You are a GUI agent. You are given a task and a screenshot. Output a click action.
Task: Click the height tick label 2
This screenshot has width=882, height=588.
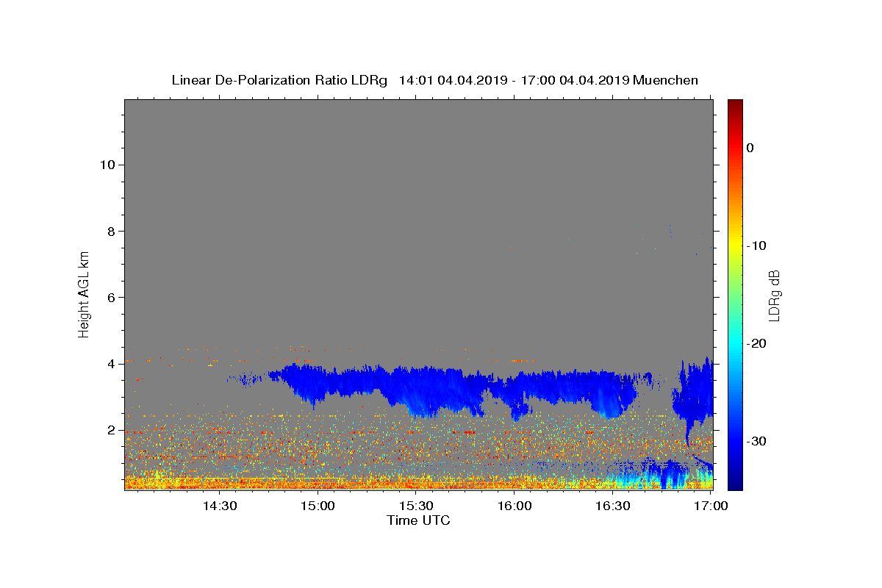110,430
